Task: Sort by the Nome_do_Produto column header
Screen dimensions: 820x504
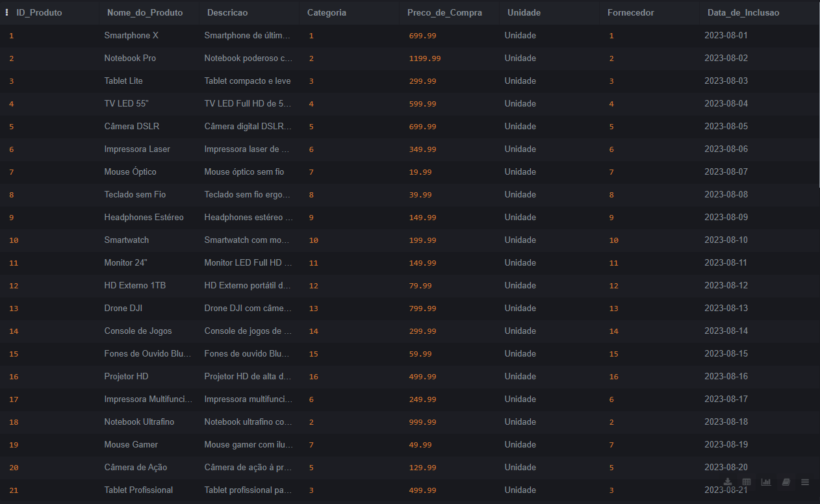Action: pos(145,12)
